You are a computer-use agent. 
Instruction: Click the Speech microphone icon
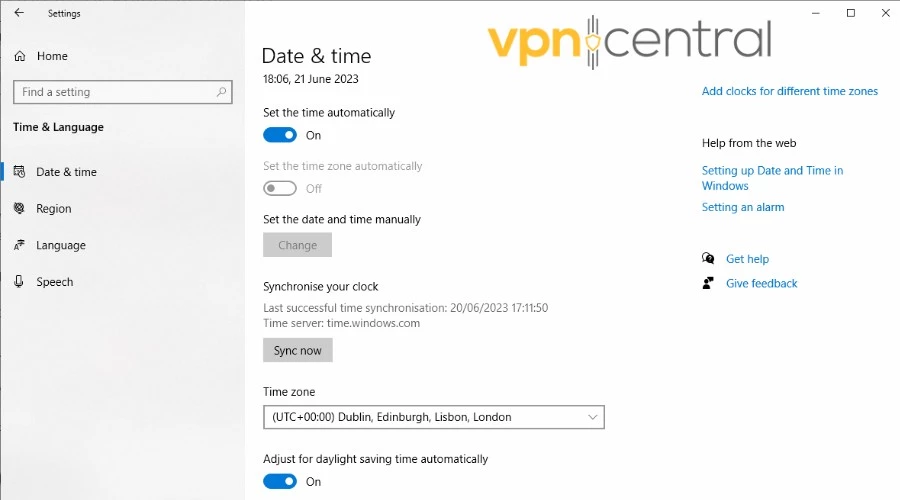19,282
